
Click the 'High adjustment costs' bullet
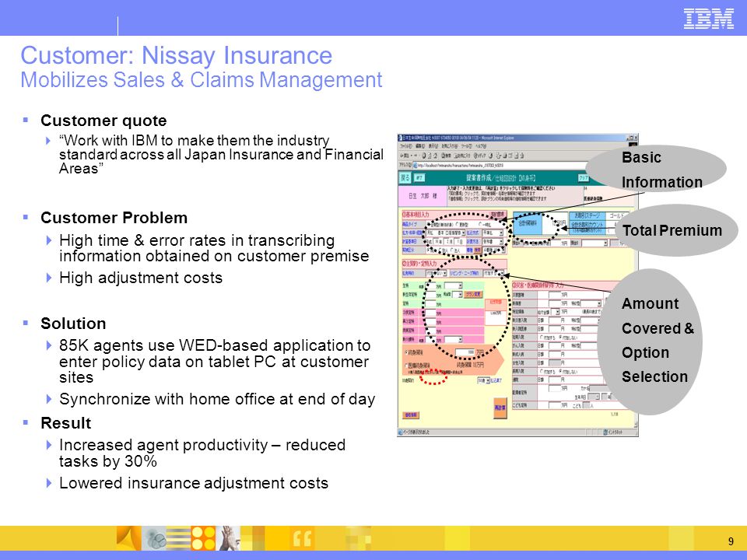pos(141,278)
